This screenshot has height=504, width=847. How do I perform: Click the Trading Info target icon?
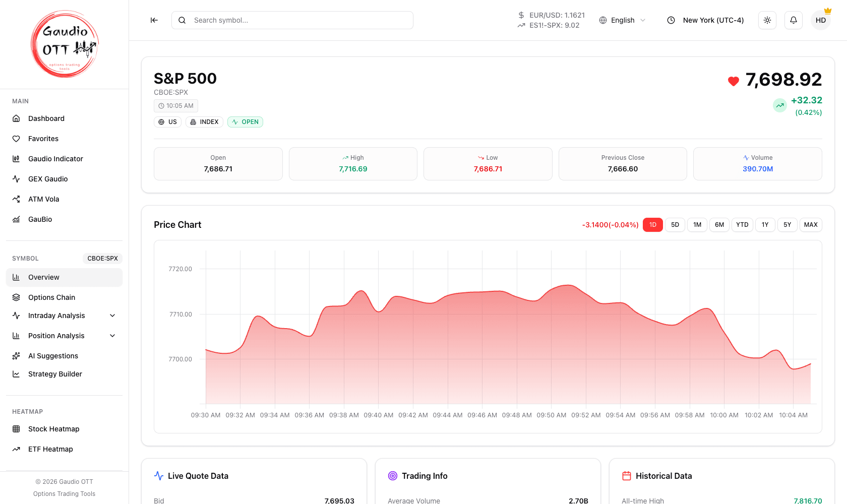point(393,476)
